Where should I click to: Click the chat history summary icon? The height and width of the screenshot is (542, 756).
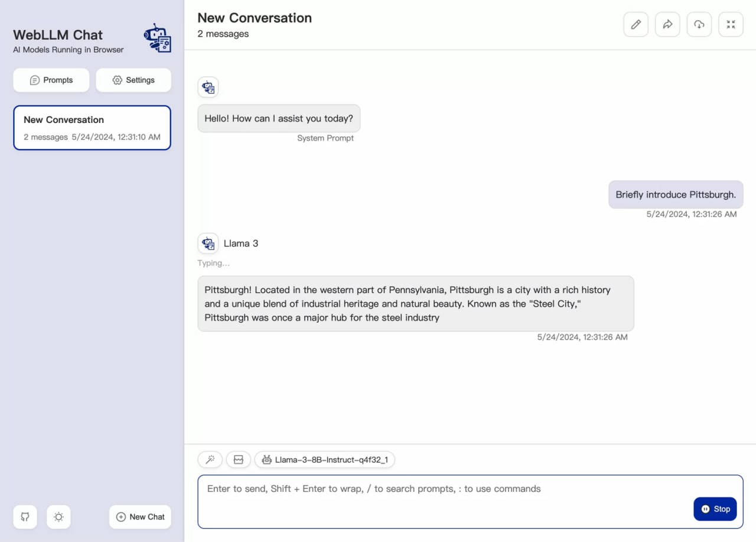click(238, 459)
